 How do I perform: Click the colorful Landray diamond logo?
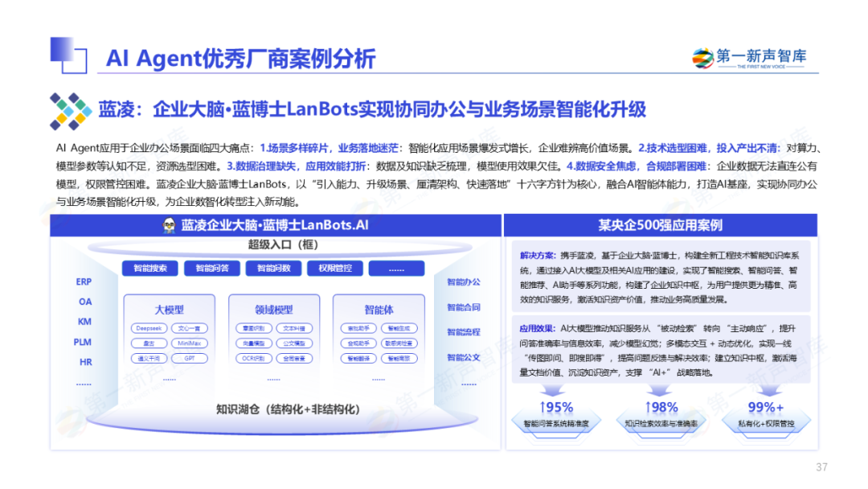tap(72, 110)
